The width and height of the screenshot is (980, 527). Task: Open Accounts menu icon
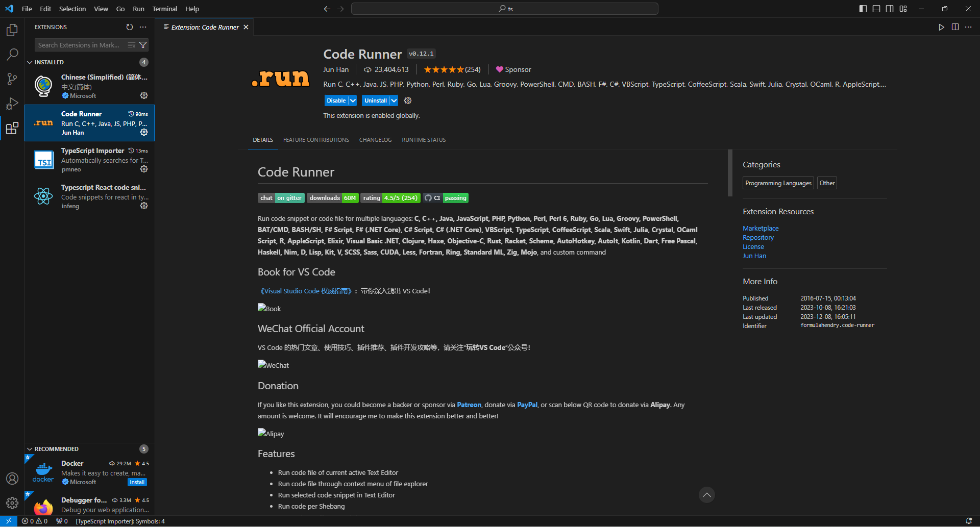12,479
